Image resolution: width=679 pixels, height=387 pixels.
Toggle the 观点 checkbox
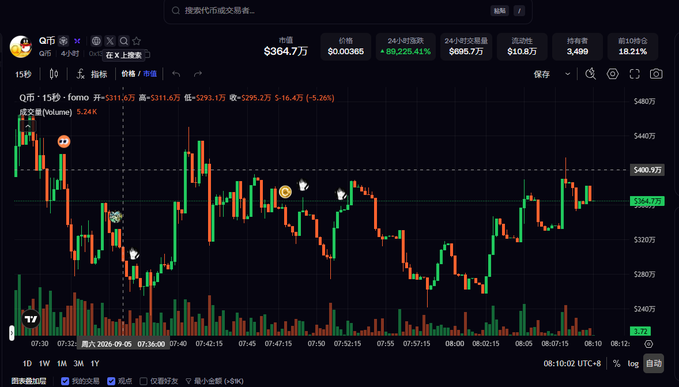pyautogui.click(x=111, y=381)
